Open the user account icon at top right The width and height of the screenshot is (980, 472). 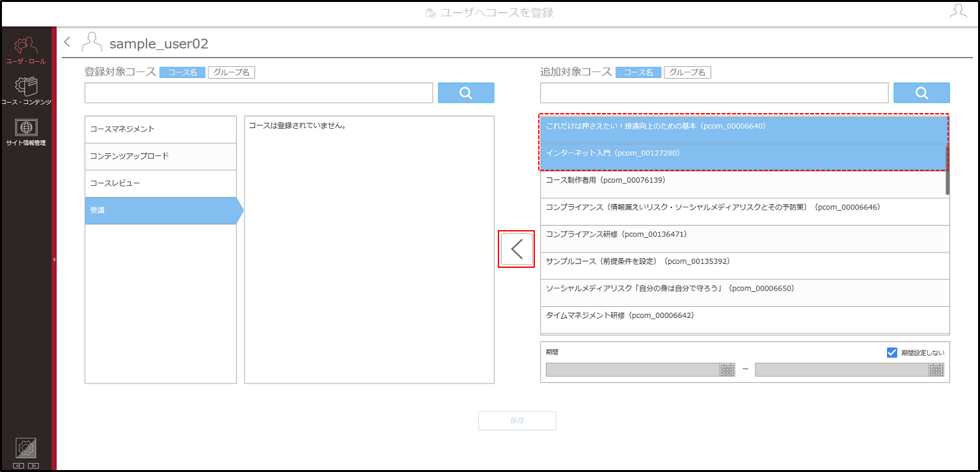[958, 11]
